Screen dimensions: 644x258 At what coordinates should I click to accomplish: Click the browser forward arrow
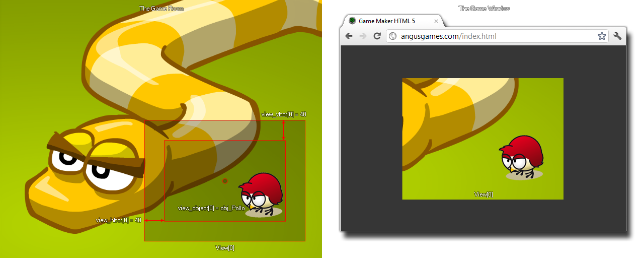pyautogui.click(x=363, y=36)
